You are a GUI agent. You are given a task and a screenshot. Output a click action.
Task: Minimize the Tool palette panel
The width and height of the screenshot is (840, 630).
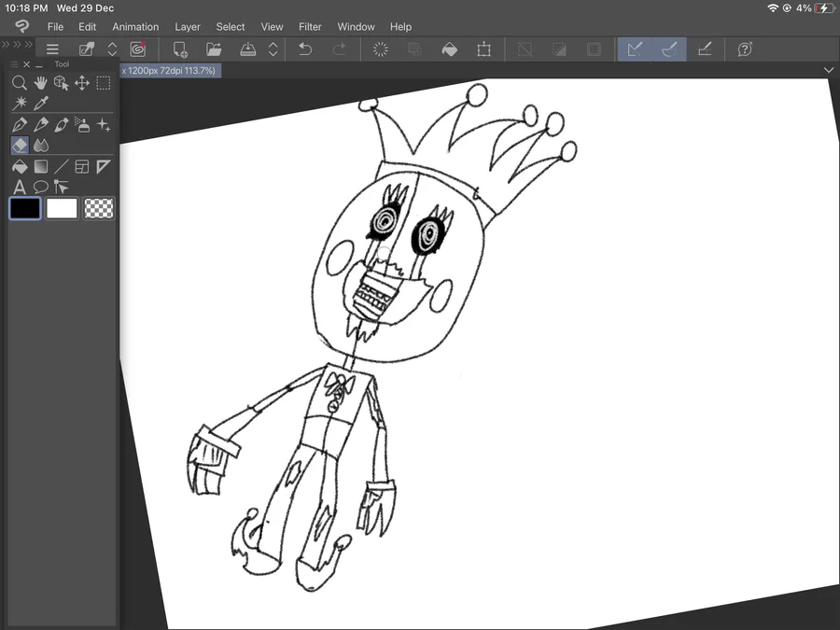38,65
